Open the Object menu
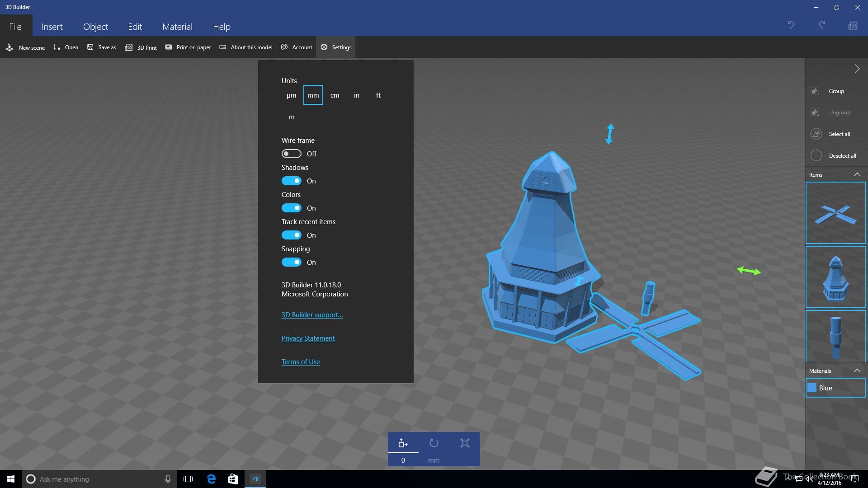 click(x=95, y=27)
